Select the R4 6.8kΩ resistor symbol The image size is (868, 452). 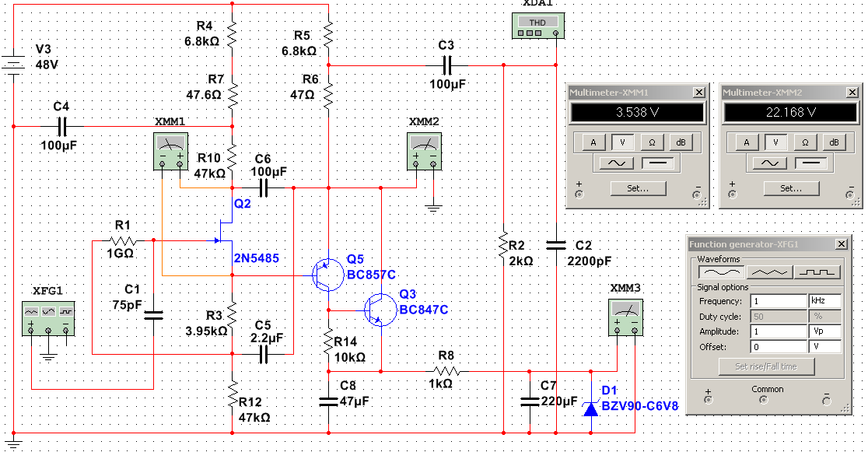tap(232, 33)
